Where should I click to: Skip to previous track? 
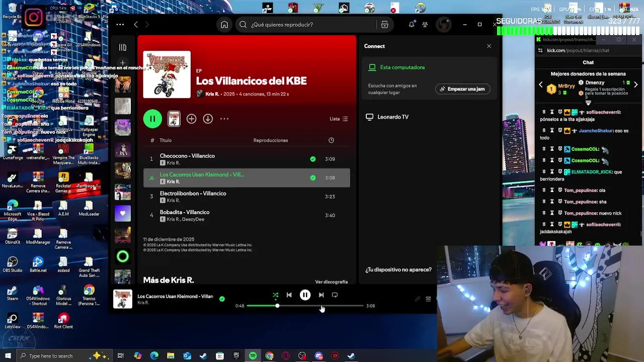click(289, 295)
